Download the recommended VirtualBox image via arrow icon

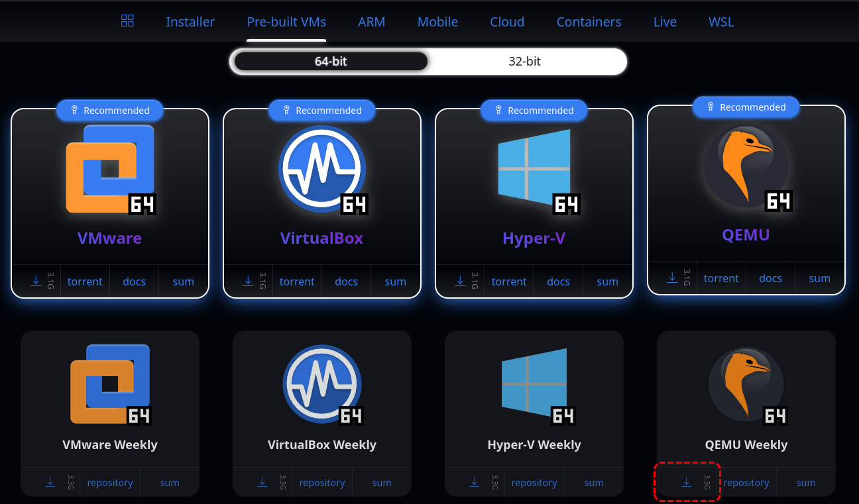point(248,281)
